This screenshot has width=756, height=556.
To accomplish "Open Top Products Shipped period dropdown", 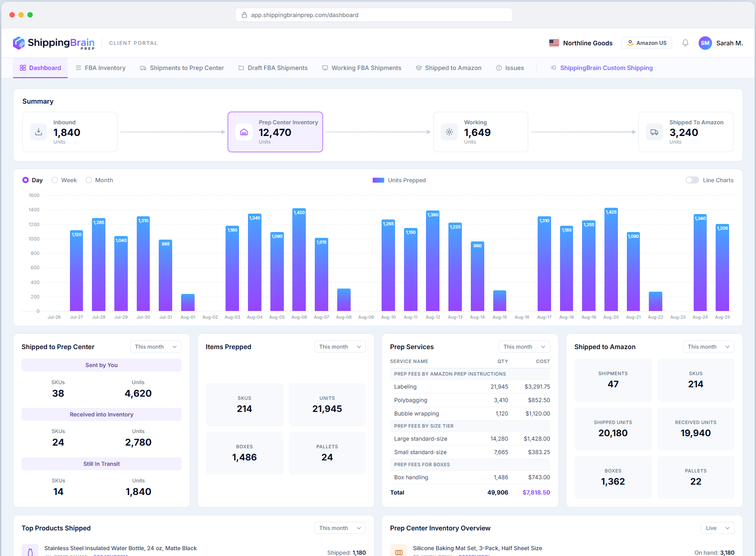I will 340,528.
